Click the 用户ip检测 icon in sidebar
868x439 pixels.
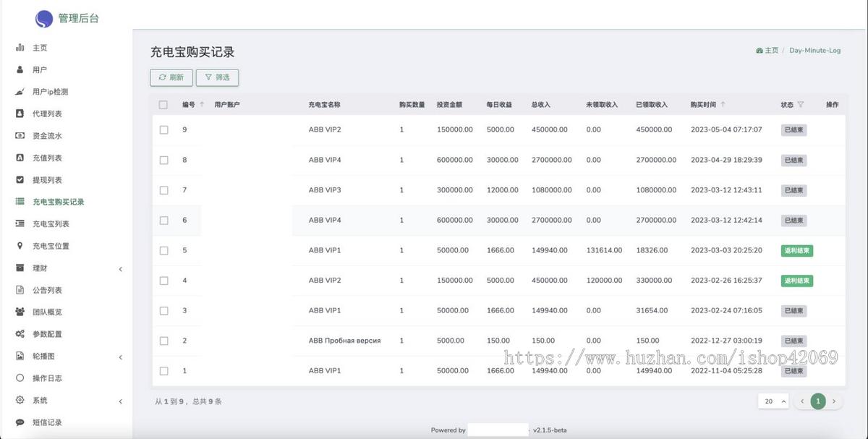pos(20,92)
